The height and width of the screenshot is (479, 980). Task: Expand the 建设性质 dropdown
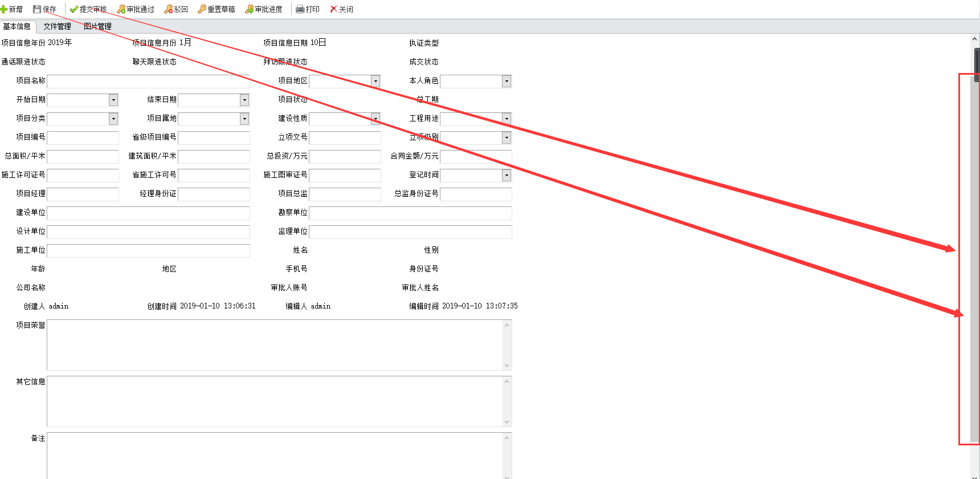375,119
